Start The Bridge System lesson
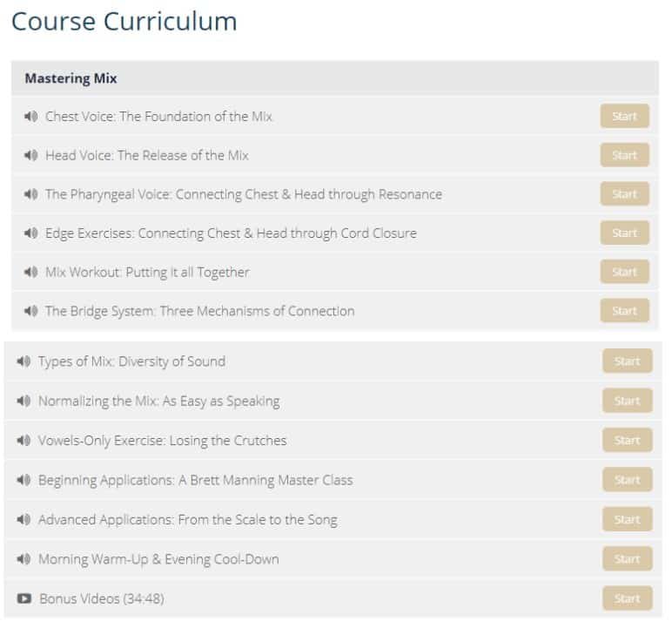This screenshot has height=628, width=672. 624,311
